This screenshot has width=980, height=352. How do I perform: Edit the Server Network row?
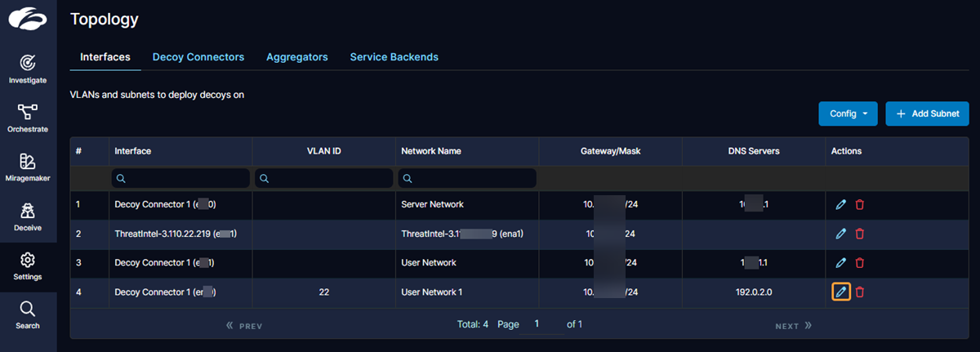pyautogui.click(x=840, y=205)
